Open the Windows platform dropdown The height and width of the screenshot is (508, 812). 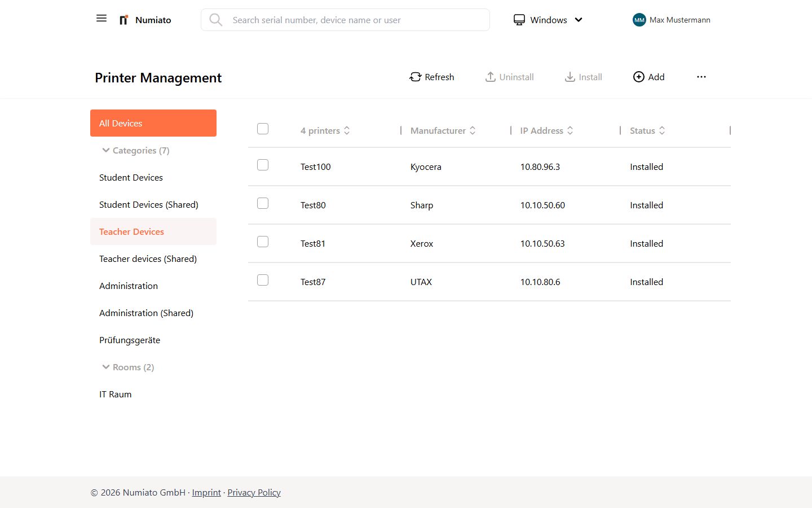(x=548, y=20)
